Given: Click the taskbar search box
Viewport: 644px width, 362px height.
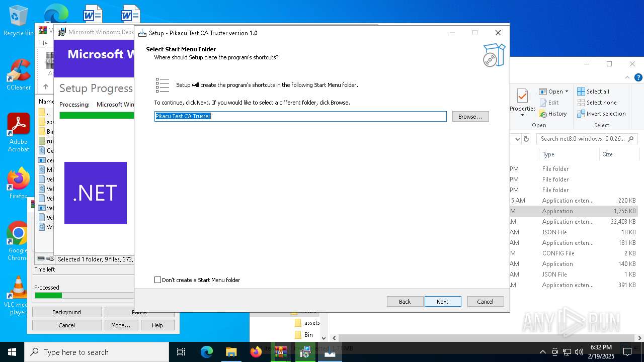Looking at the screenshot, I should [x=97, y=352].
